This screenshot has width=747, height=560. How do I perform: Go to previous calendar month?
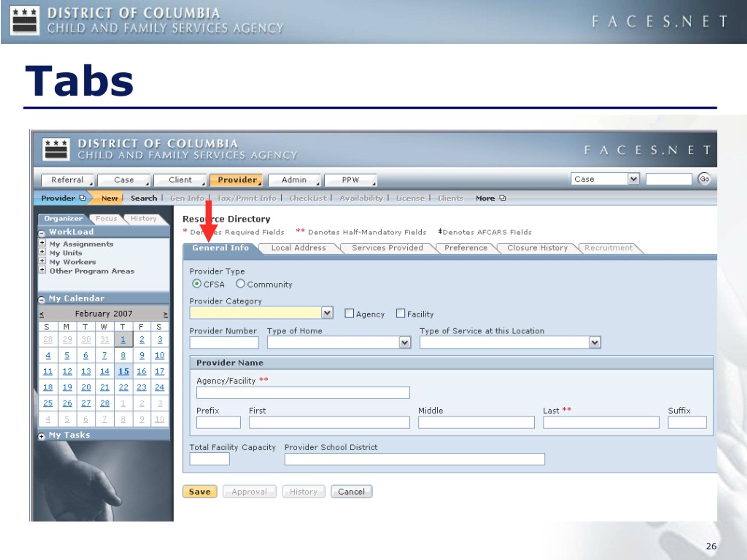click(x=41, y=315)
